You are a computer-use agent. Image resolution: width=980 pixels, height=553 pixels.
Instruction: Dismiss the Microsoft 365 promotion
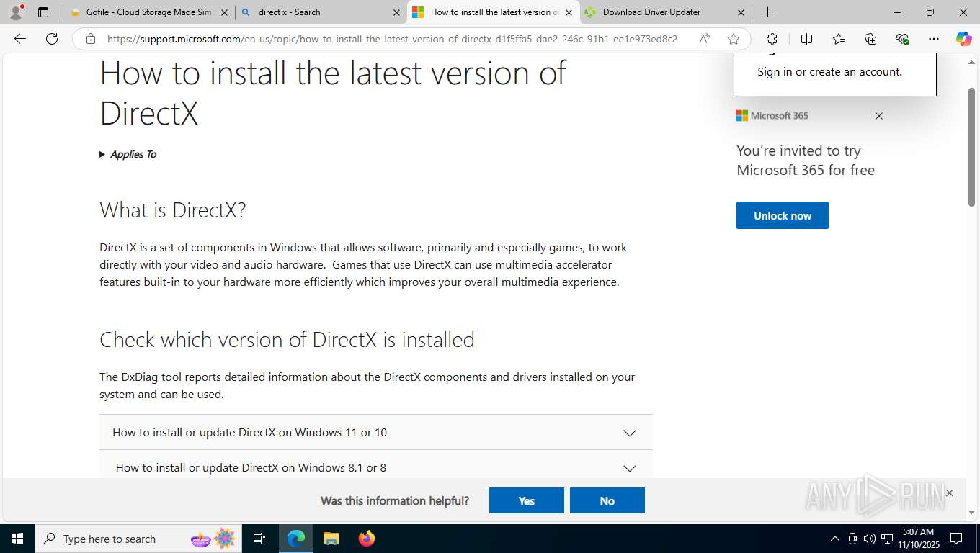(879, 116)
